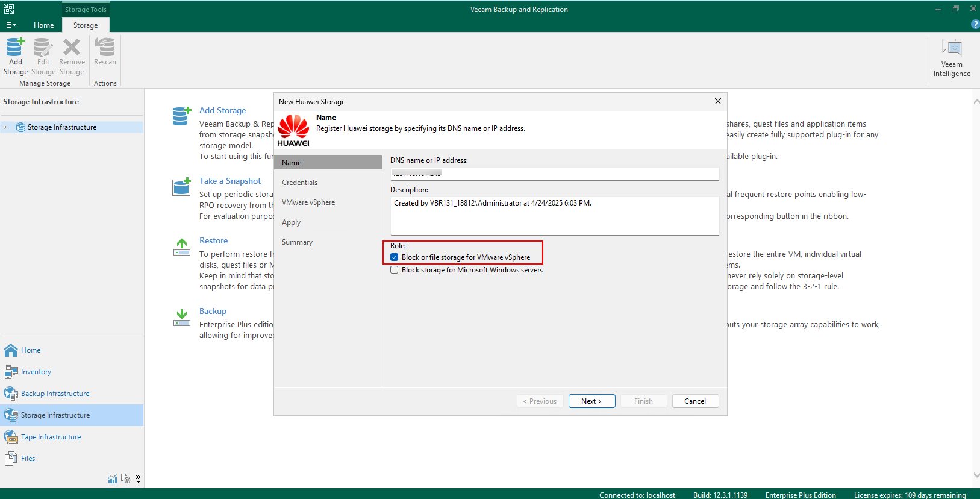Expand navigation pane overflow chevron

pyautogui.click(x=138, y=479)
